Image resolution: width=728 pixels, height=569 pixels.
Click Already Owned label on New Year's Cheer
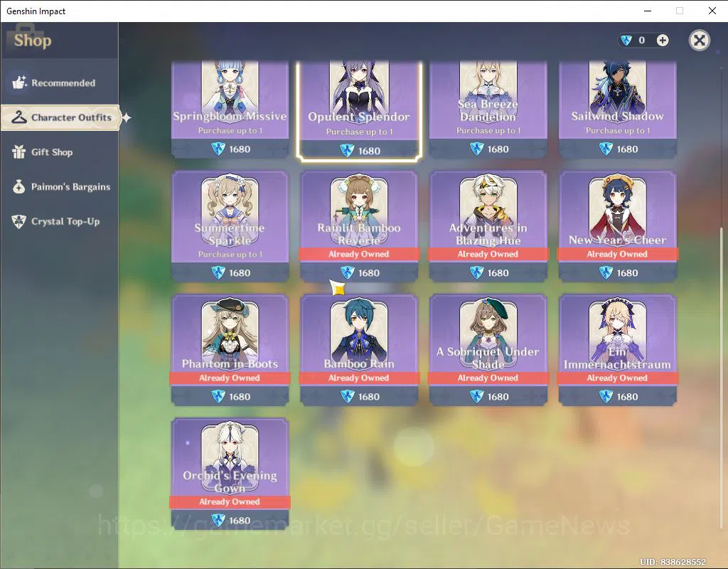pyautogui.click(x=617, y=254)
